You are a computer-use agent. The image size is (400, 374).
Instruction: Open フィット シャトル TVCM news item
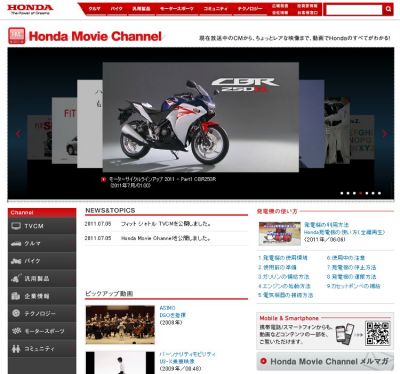click(x=166, y=224)
